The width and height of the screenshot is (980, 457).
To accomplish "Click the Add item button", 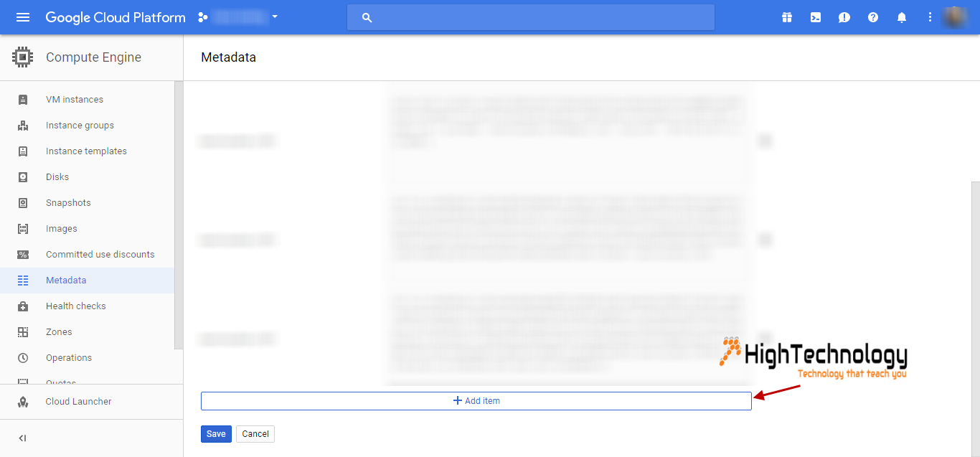I will point(476,401).
